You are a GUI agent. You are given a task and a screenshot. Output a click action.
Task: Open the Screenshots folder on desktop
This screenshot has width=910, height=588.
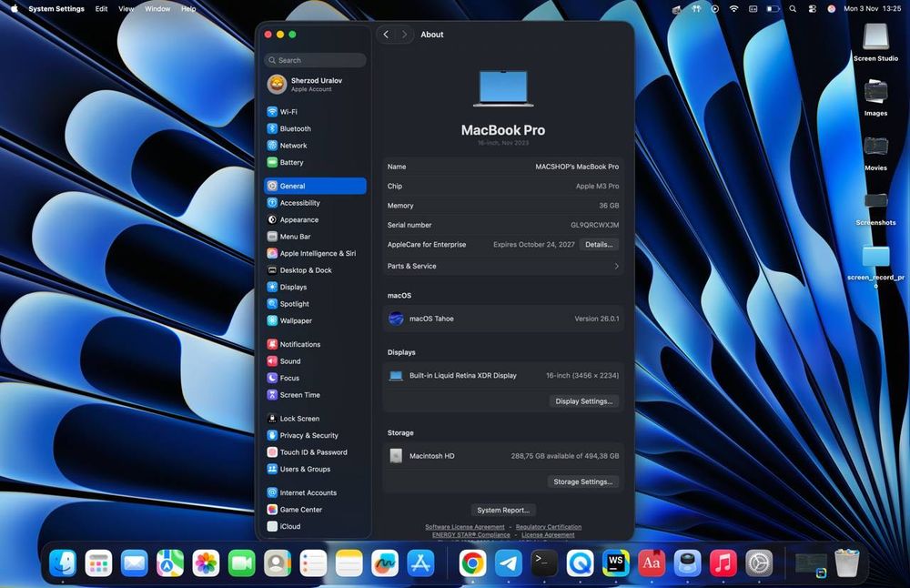875,206
